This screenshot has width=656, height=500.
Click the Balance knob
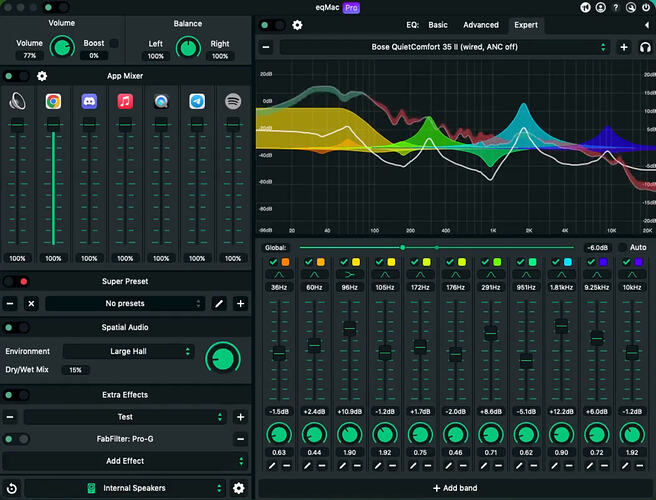tap(188, 47)
